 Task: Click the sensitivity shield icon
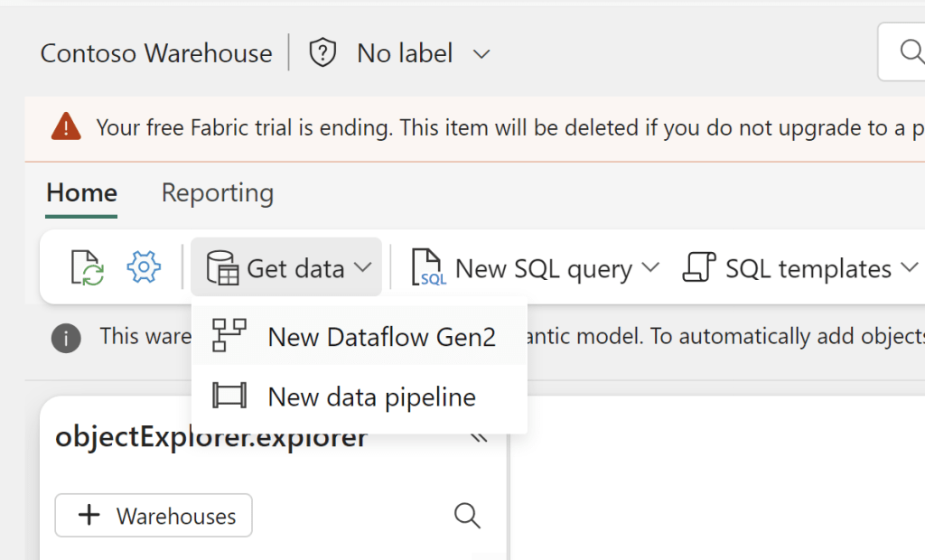click(x=322, y=53)
